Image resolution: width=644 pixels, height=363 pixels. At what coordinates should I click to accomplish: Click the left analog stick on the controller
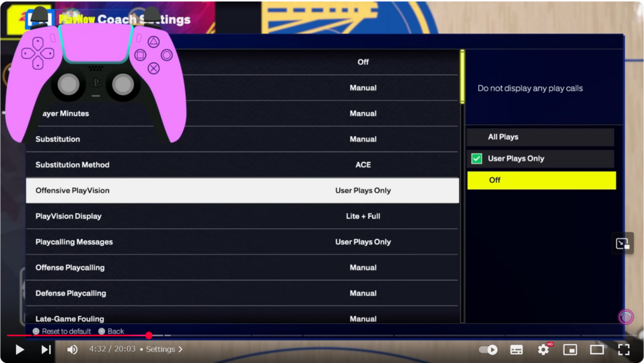[68, 84]
